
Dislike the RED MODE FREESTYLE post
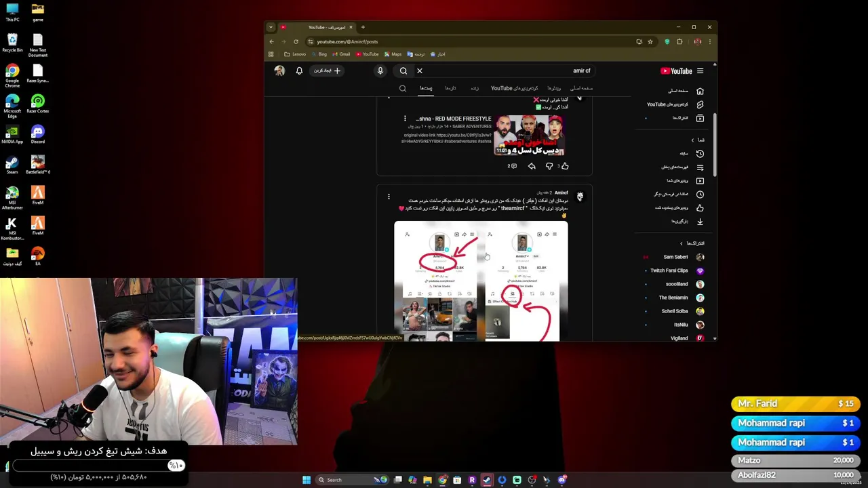549,166
